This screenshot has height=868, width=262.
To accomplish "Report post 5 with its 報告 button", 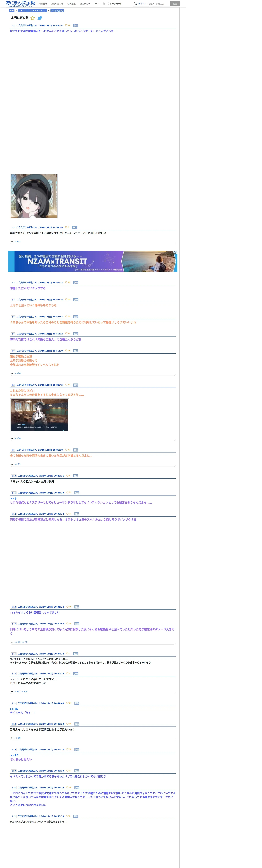I will [x=76, y=317].
